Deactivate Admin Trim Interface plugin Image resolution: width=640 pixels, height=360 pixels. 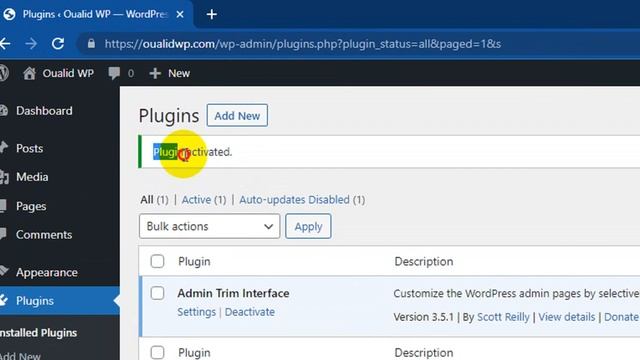(250, 312)
